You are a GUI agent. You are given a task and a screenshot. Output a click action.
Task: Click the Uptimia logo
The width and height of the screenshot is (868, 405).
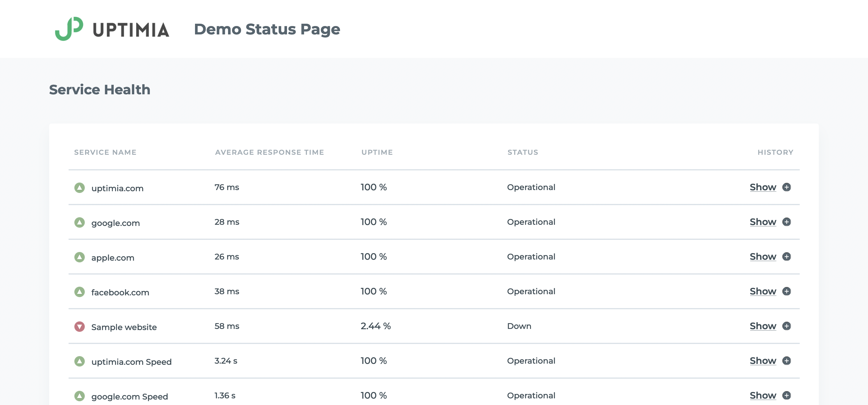point(112,29)
